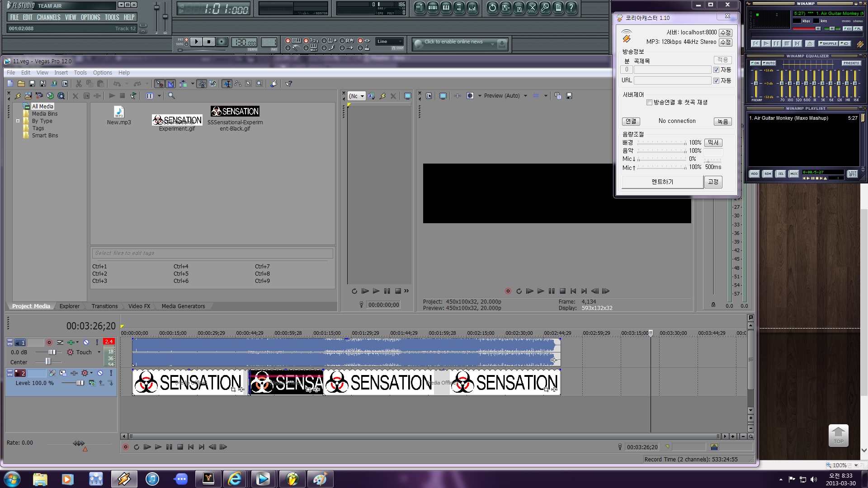The width and height of the screenshot is (868, 488).
Task: Open Vegas Insert menu
Action: coord(61,73)
